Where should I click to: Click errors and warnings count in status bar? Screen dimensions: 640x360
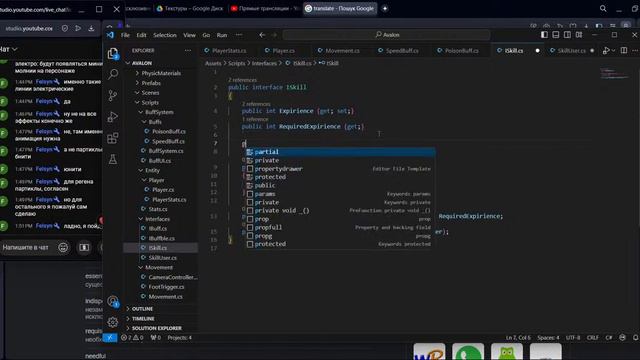132,338
